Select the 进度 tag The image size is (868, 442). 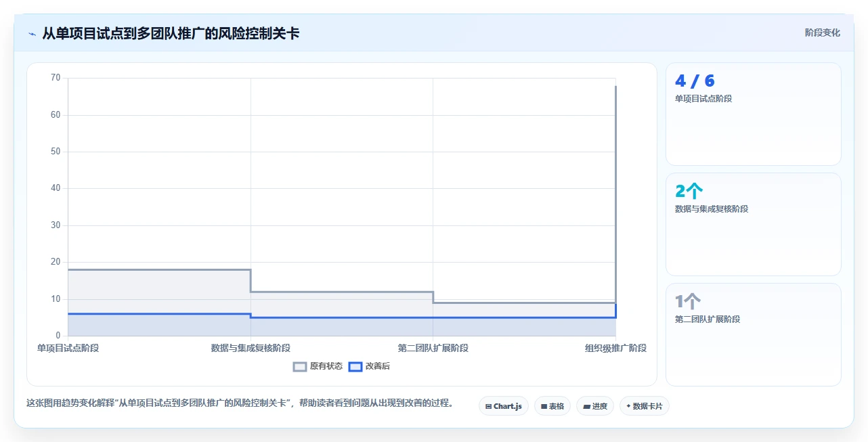(x=594, y=406)
